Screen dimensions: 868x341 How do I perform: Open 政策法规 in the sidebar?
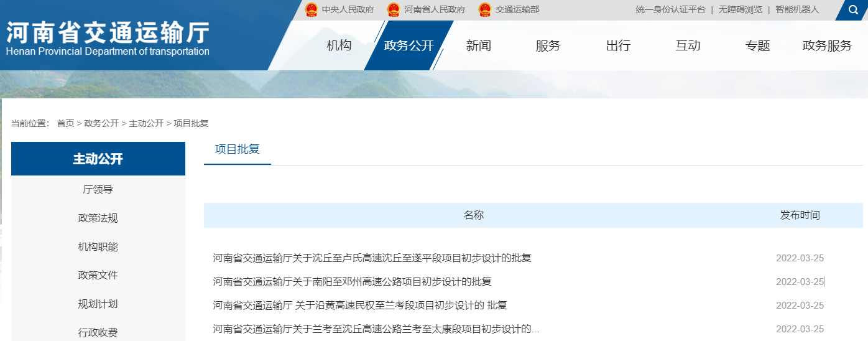click(x=98, y=218)
